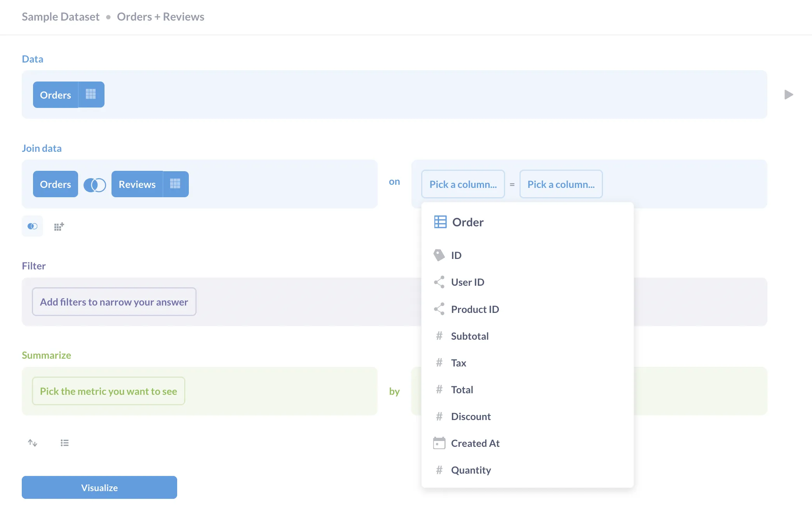812x507 pixels.
Task: Select ID column from Order list
Action: click(456, 255)
